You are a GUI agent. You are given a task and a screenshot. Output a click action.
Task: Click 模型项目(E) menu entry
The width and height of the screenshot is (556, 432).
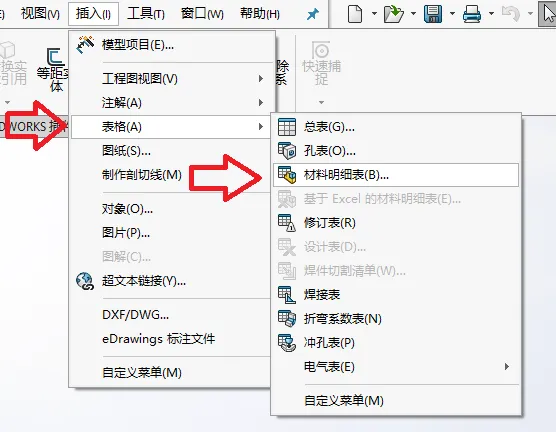[173, 45]
